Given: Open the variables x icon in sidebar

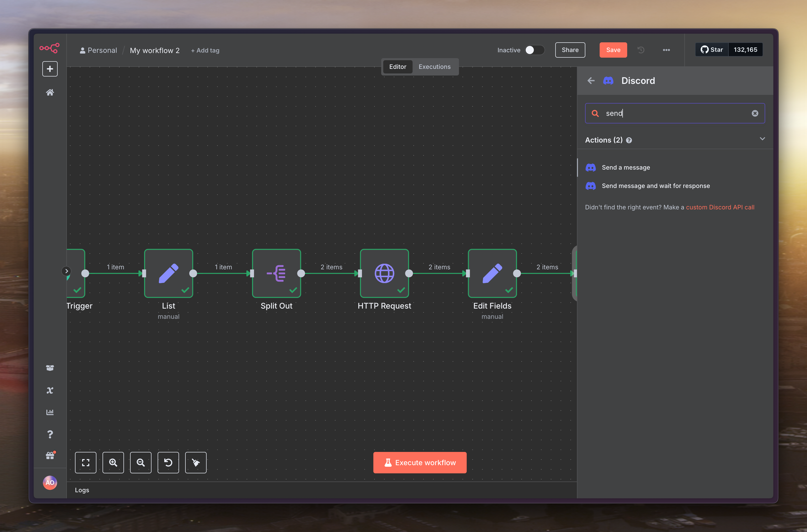Looking at the screenshot, I should pyautogui.click(x=50, y=390).
